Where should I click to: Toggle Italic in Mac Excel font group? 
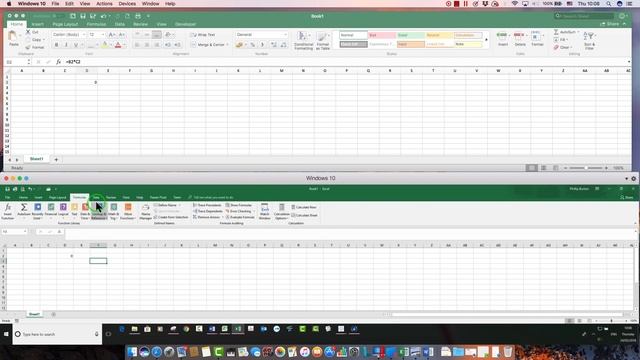66,45
